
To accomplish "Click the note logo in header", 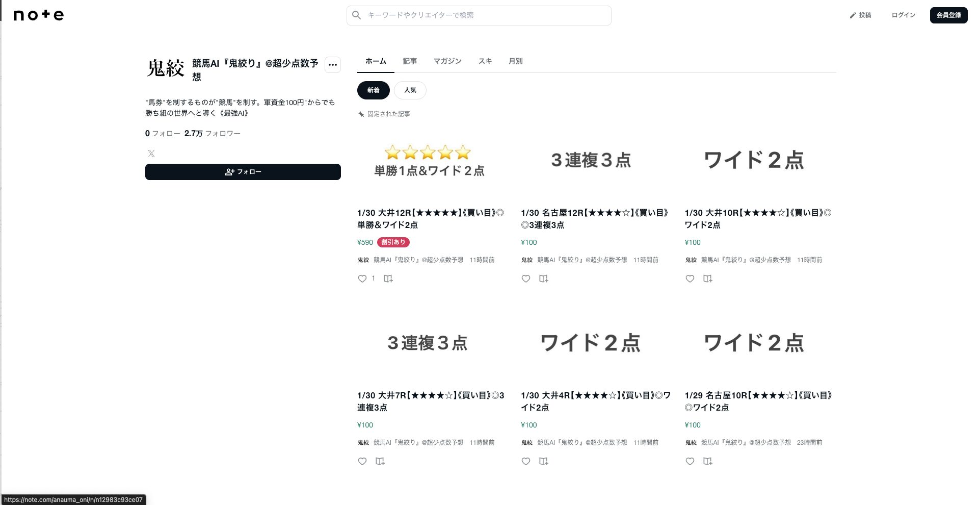I will tap(39, 15).
